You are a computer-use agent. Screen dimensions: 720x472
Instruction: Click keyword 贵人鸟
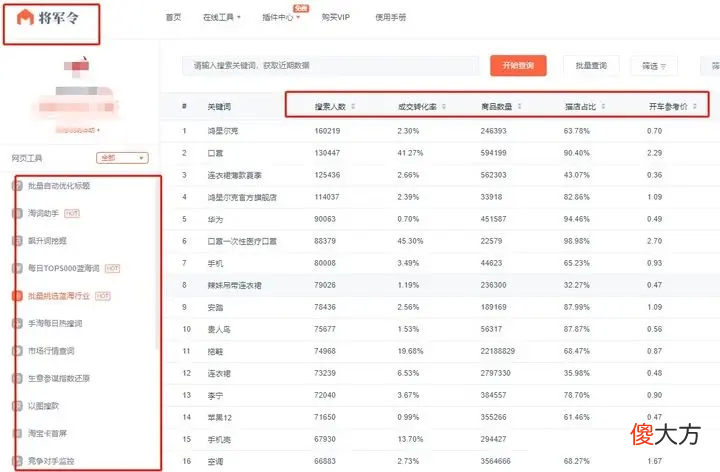219,329
